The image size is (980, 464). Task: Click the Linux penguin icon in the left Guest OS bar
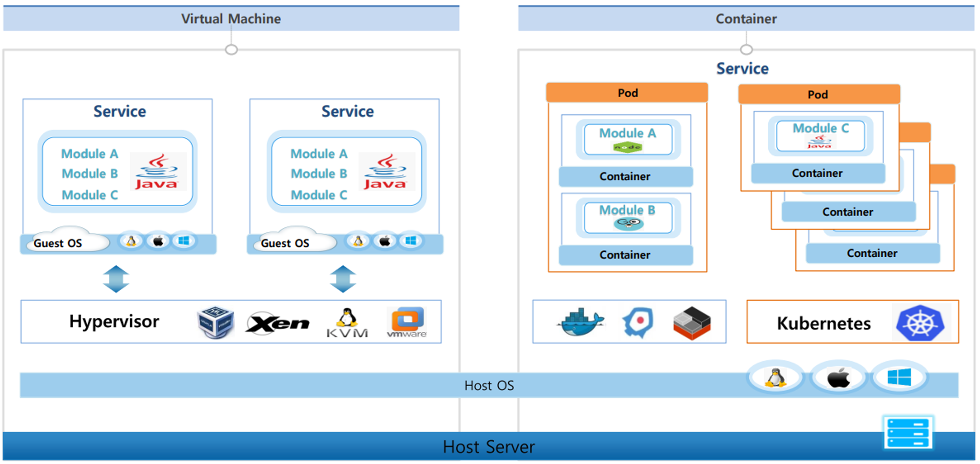(x=131, y=241)
